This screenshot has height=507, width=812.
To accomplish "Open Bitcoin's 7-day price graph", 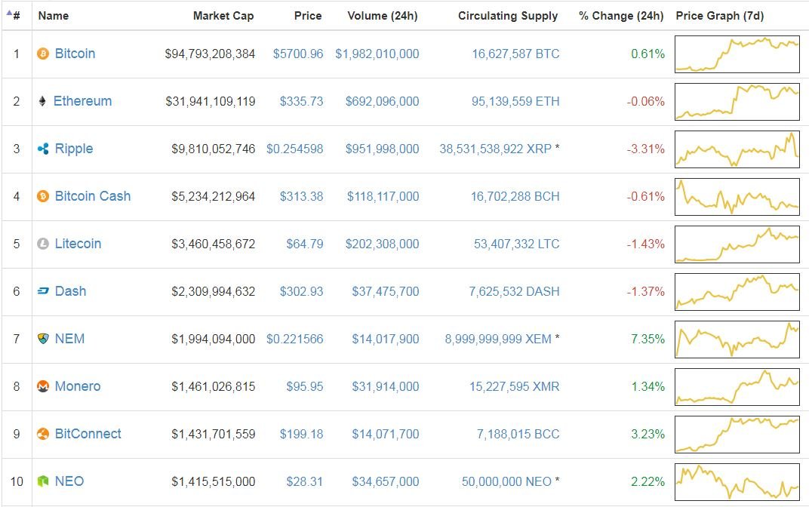I will [x=737, y=54].
